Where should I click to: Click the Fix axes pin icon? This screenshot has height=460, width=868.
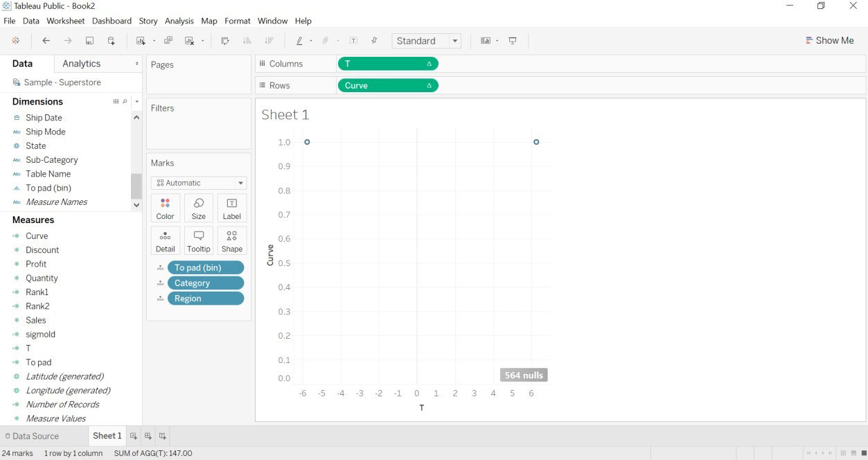click(375, 41)
